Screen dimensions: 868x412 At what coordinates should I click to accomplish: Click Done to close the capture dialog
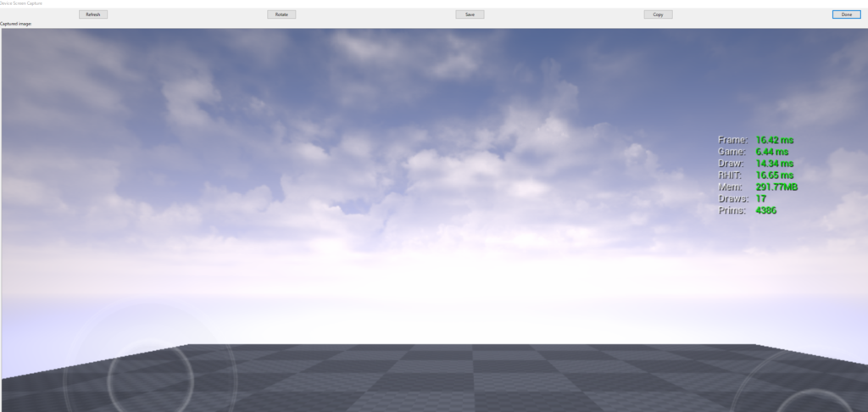click(847, 14)
